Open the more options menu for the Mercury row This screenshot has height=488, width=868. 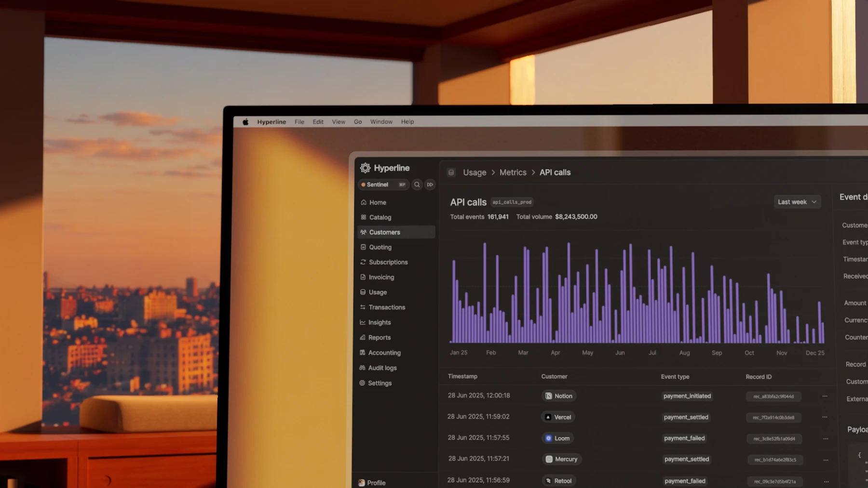click(826, 460)
